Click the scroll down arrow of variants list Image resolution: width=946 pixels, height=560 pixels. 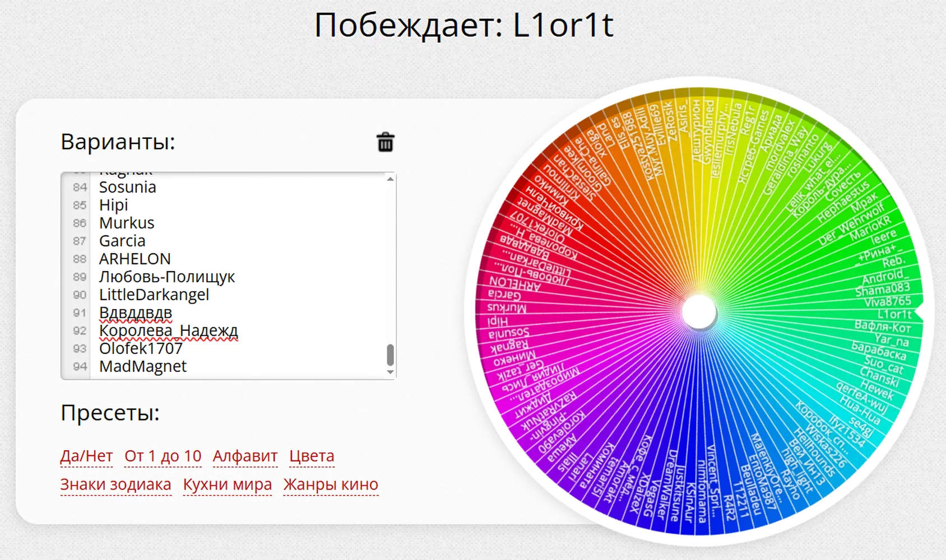(x=391, y=372)
